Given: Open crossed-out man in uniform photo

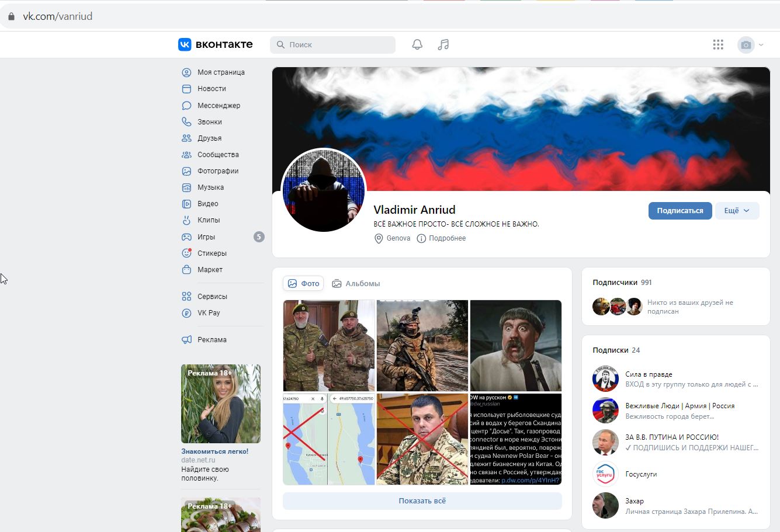Looking at the screenshot, I should pyautogui.click(x=422, y=439).
